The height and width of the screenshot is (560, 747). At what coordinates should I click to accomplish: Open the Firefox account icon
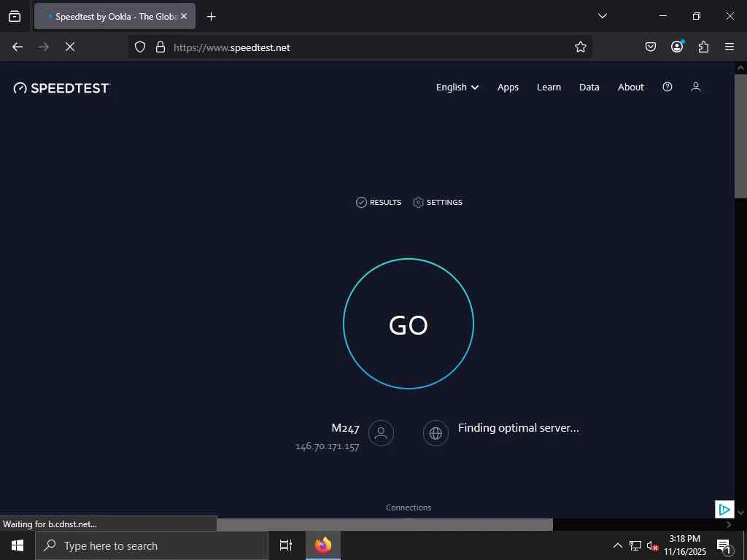pyautogui.click(x=677, y=47)
